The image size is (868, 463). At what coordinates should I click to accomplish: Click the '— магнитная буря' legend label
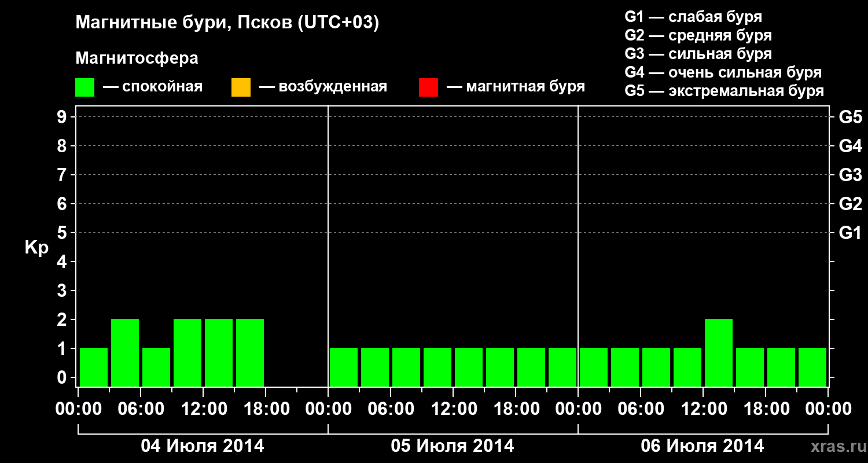tap(516, 87)
